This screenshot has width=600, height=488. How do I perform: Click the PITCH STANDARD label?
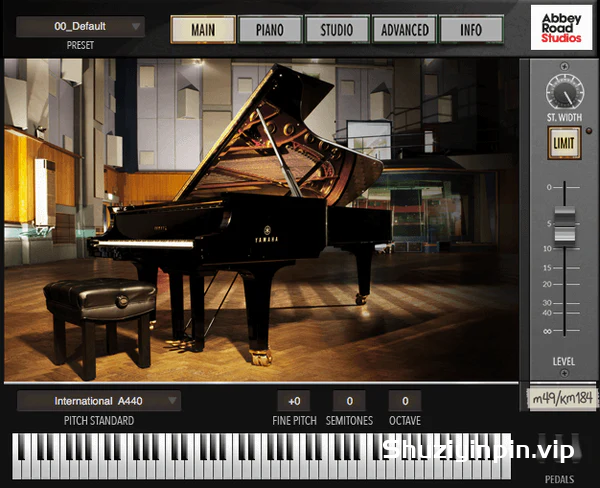(99, 421)
